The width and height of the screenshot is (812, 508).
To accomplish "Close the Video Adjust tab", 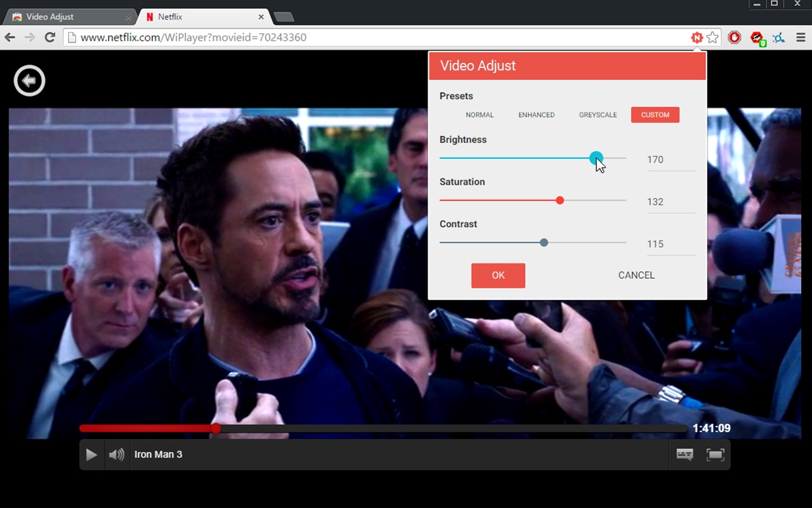I will (x=128, y=17).
